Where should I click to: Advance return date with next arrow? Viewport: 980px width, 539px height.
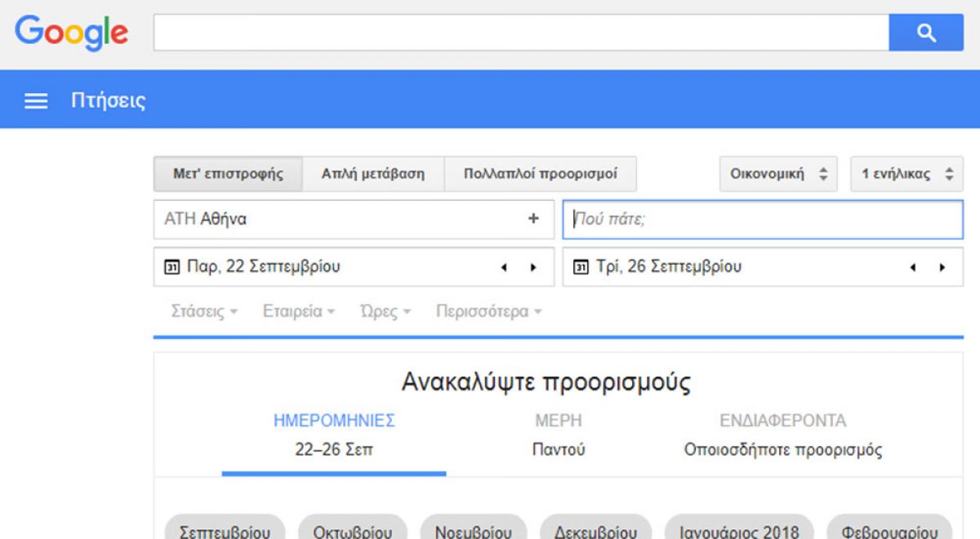pyautogui.click(x=942, y=267)
